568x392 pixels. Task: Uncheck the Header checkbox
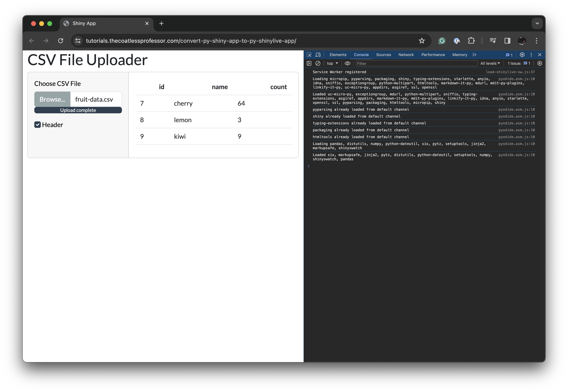[x=37, y=125]
